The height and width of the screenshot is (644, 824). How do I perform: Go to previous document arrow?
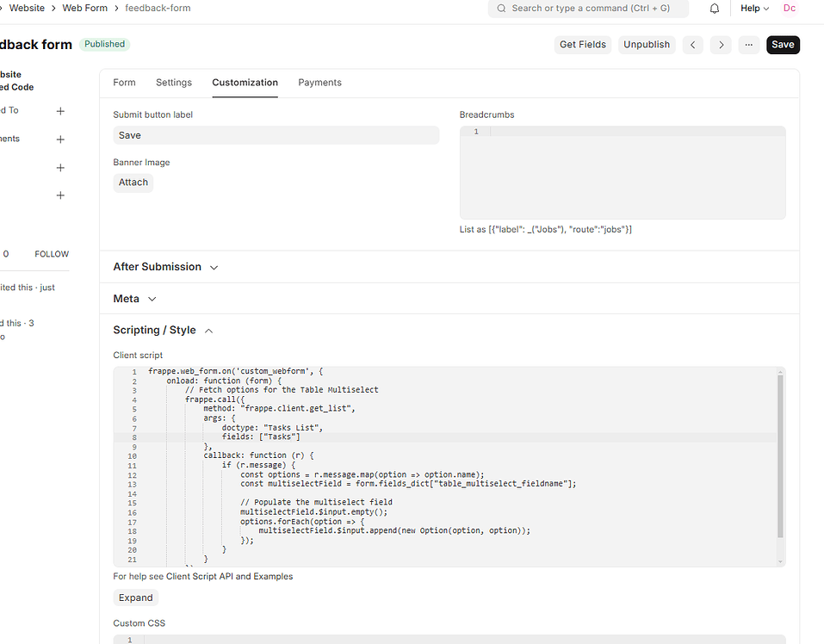tap(692, 45)
